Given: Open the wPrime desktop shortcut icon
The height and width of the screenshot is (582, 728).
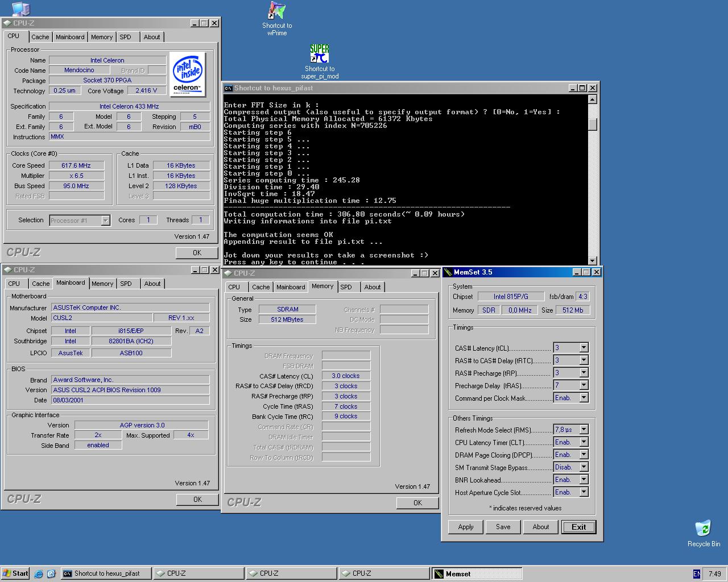Looking at the screenshot, I should [277, 11].
